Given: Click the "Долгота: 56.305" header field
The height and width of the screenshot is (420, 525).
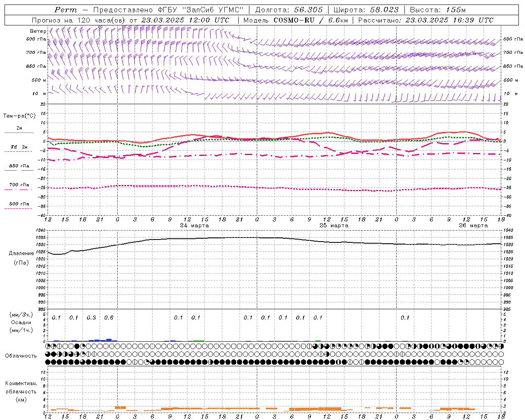Looking at the screenshot, I should tap(289, 10).
